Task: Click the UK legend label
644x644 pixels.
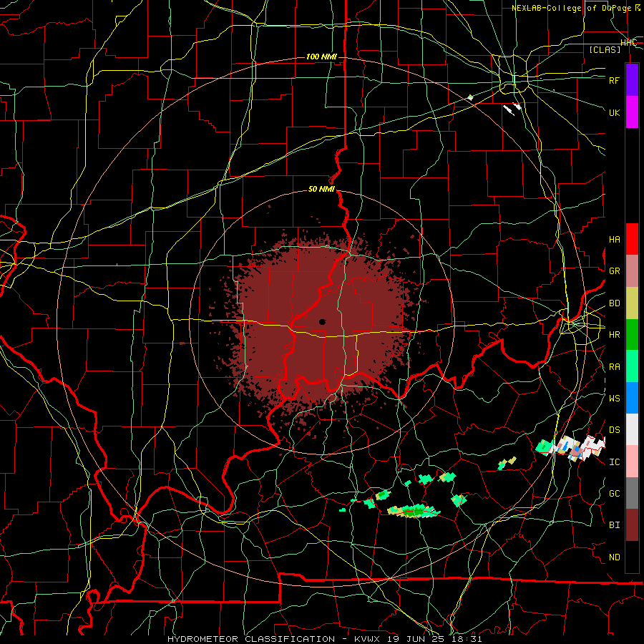Action: tap(615, 112)
